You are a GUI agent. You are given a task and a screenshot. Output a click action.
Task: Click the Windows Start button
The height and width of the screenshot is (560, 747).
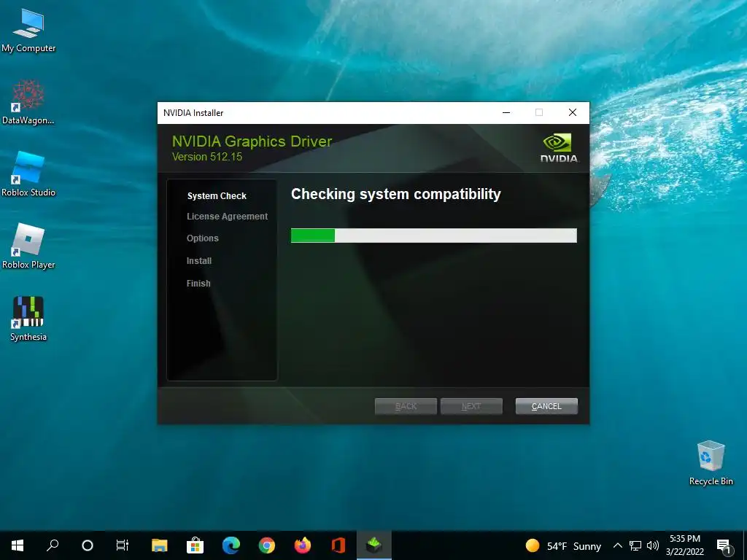(18, 545)
